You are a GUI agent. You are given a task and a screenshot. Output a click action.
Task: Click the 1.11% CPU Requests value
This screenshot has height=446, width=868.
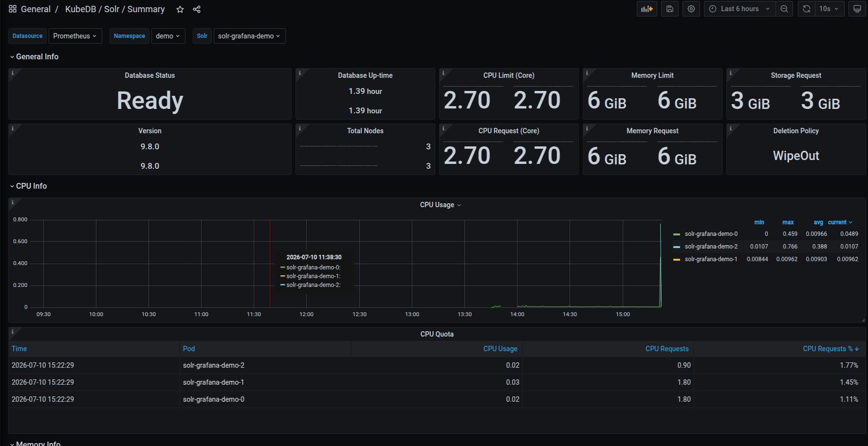coord(849,399)
